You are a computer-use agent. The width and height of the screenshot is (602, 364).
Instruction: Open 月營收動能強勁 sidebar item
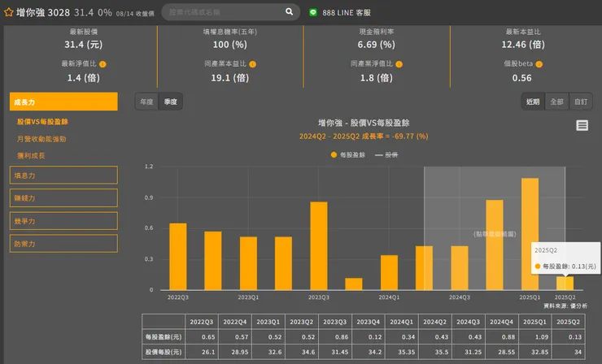[x=41, y=139]
